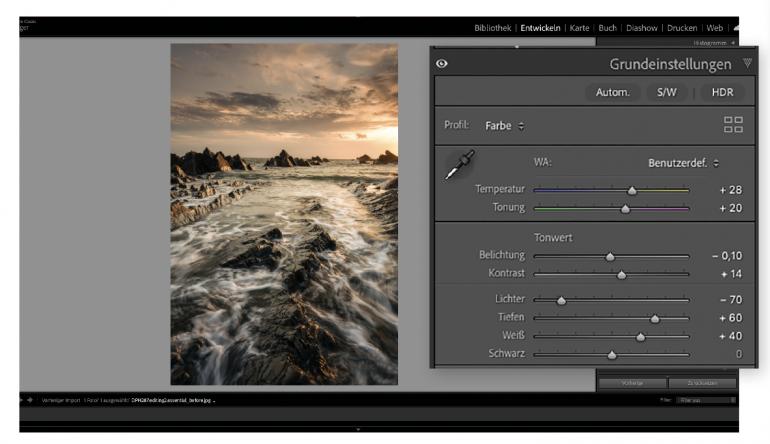Open the Filter dropdown in filmstrip

click(706, 400)
